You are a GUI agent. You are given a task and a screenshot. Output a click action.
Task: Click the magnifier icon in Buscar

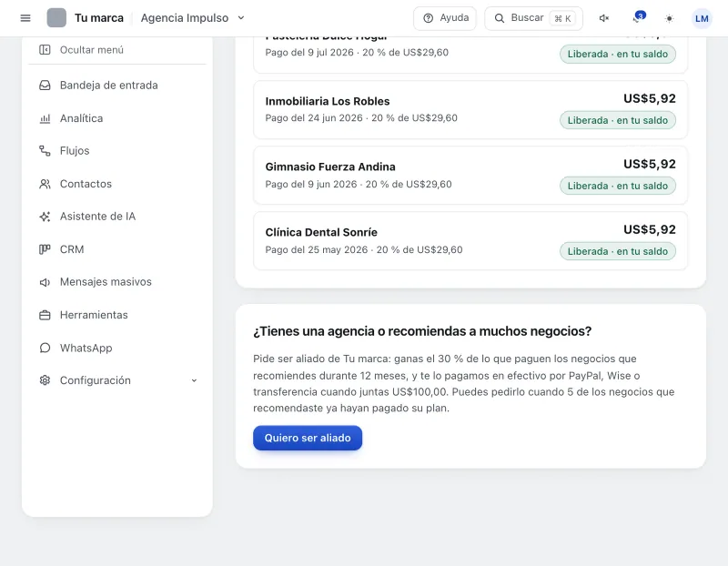(499, 18)
